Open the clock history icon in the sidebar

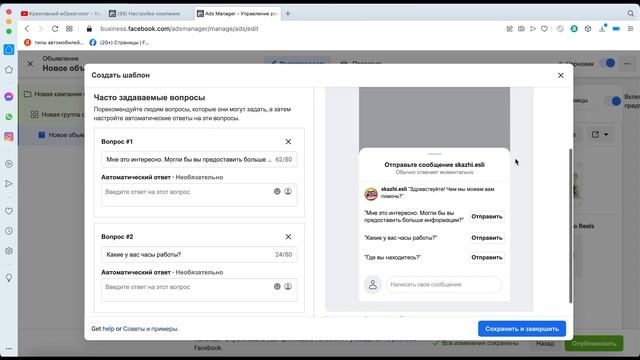pyautogui.click(x=9, y=231)
